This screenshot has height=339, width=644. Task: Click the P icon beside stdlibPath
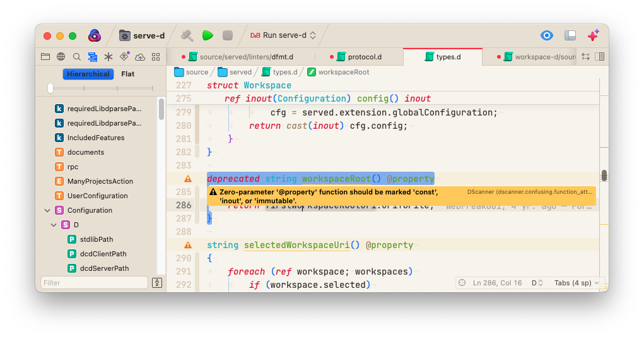click(72, 239)
